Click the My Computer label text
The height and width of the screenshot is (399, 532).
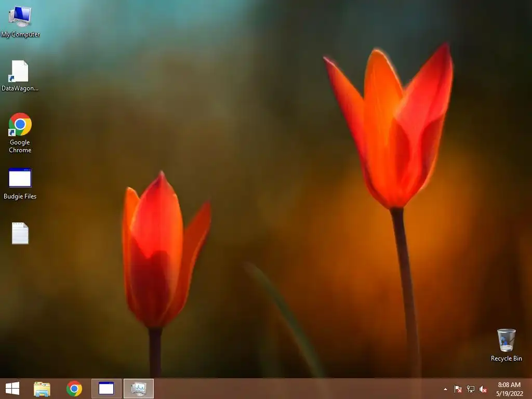[20, 34]
